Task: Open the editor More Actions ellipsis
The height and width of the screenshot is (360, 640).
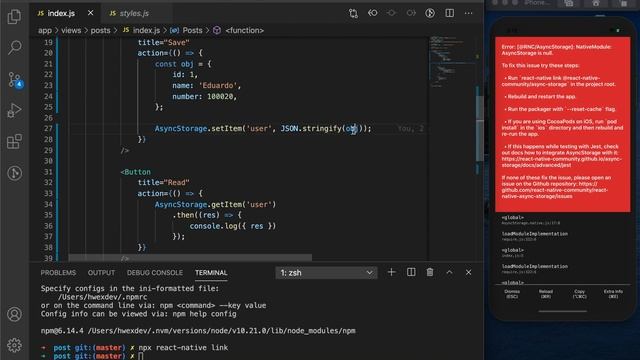Action: [x=469, y=13]
